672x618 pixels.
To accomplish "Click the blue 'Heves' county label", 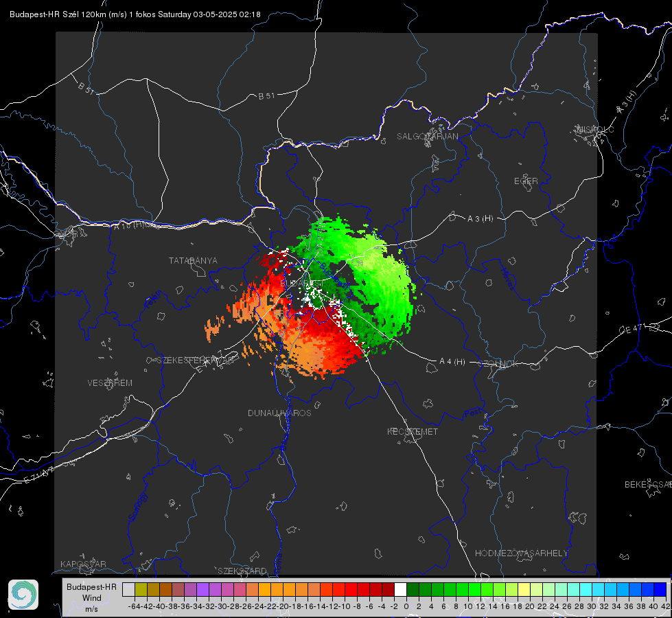I will [507, 279].
